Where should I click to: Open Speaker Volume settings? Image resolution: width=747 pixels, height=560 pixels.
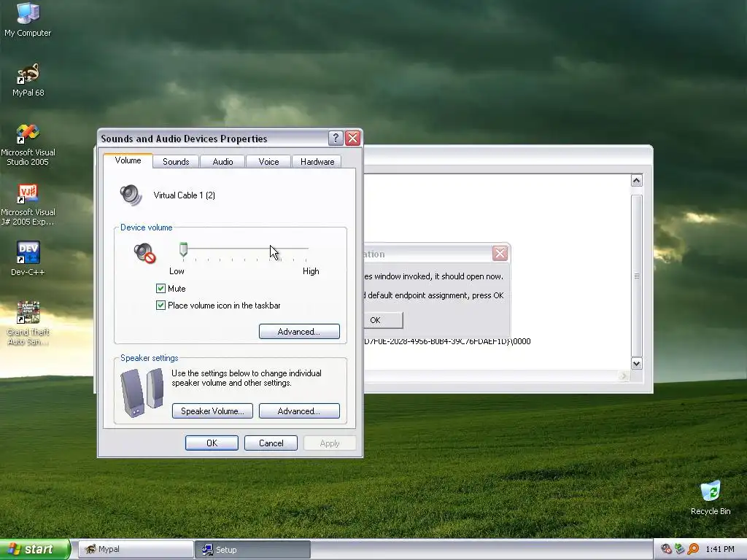[x=212, y=411]
